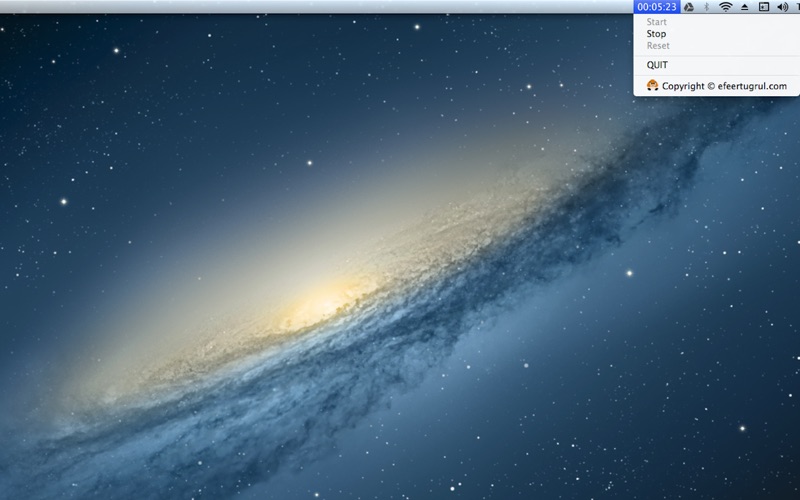800x500 pixels.
Task: Select the grayed-out Reset entry
Action: 716,45
